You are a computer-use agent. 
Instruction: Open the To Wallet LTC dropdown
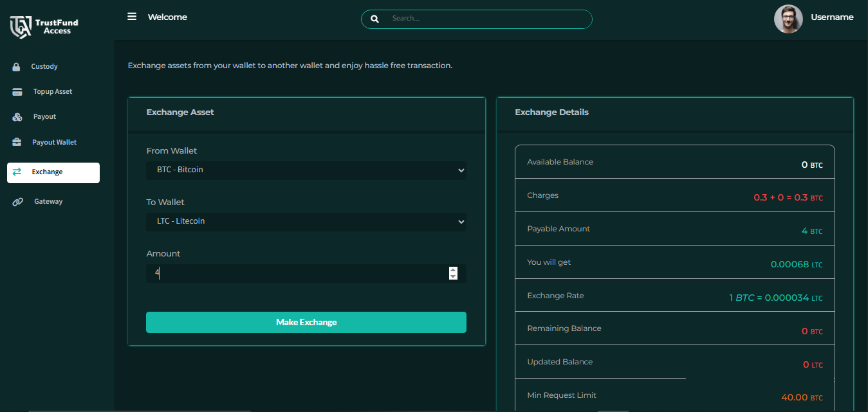pyautogui.click(x=306, y=222)
